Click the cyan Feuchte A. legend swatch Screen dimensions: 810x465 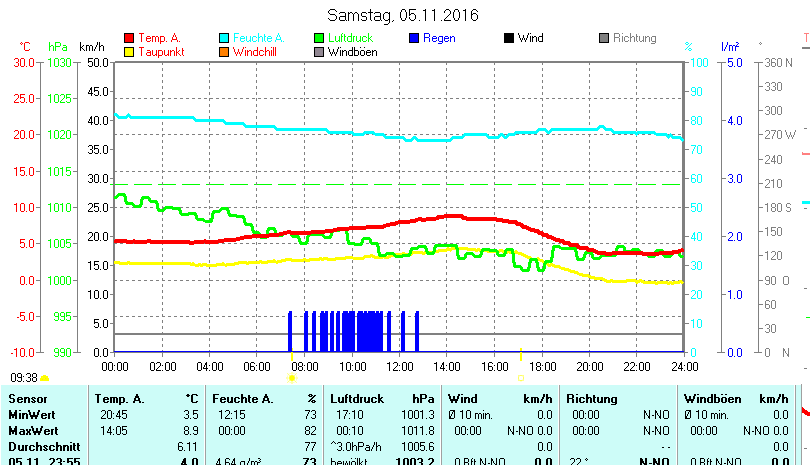[x=224, y=38]
